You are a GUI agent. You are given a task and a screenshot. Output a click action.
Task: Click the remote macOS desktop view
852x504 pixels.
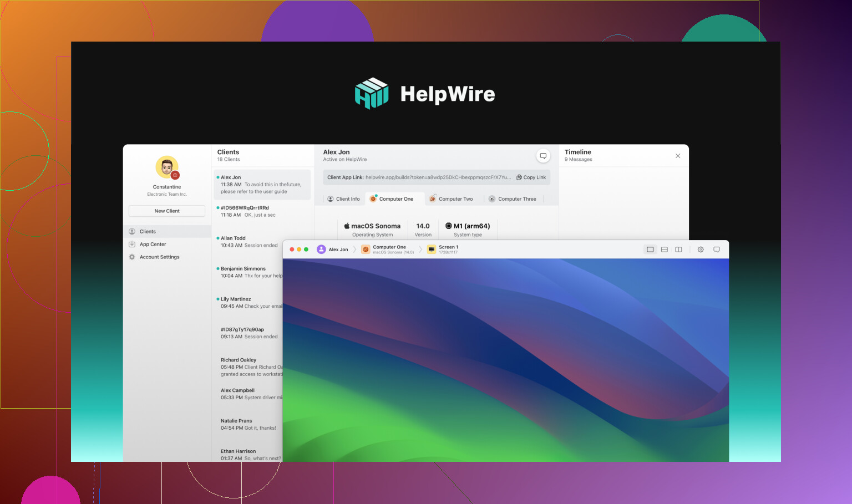click(x=506, y=360)
